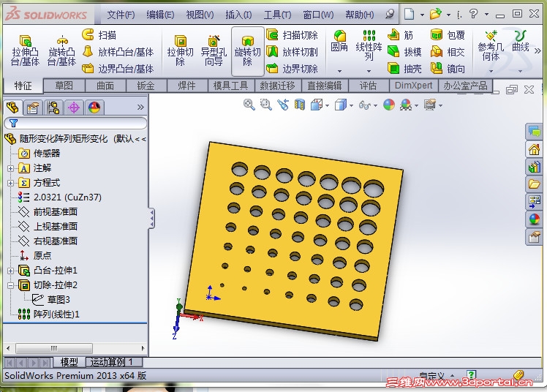
Task: Select 放样切割 lofted cut
Action: click(293, 52)
